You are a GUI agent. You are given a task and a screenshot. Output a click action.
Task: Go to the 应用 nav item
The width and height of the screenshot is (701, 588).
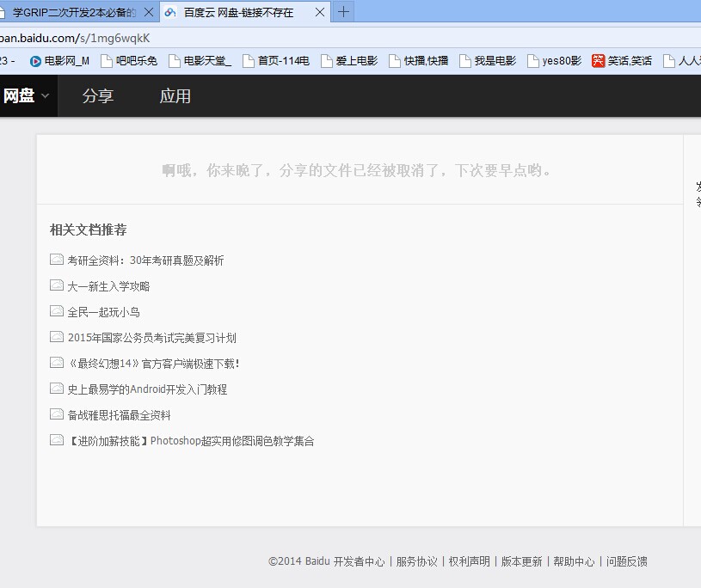coord(175,95)
